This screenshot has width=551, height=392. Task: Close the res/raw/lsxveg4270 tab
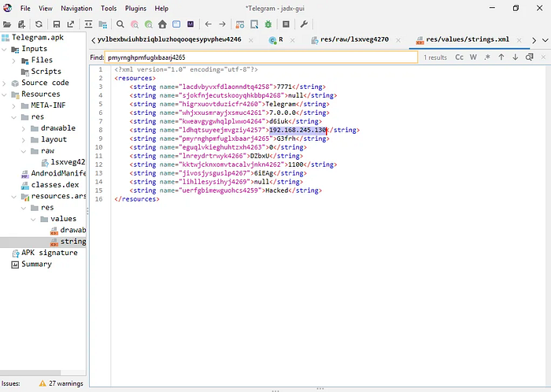pos(398,40)
